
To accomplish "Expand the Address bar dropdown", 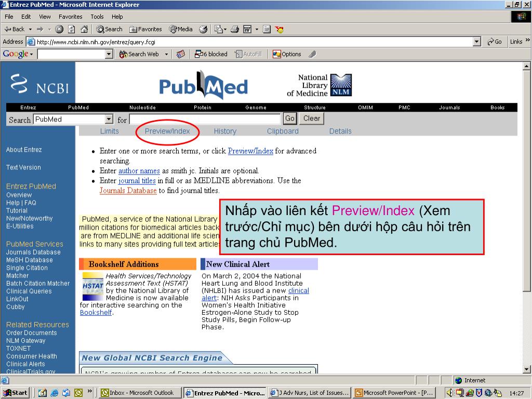I will [477, 42].
